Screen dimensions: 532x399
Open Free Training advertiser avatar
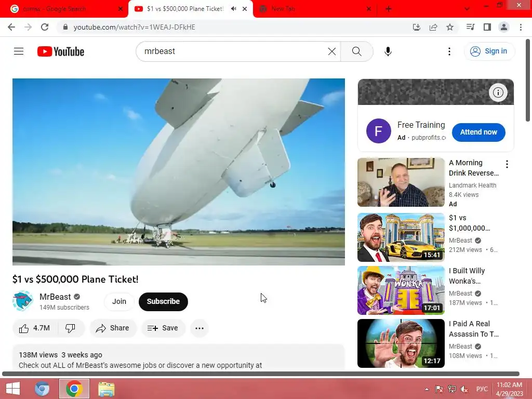pyautogui.click(x=378, y=131)
